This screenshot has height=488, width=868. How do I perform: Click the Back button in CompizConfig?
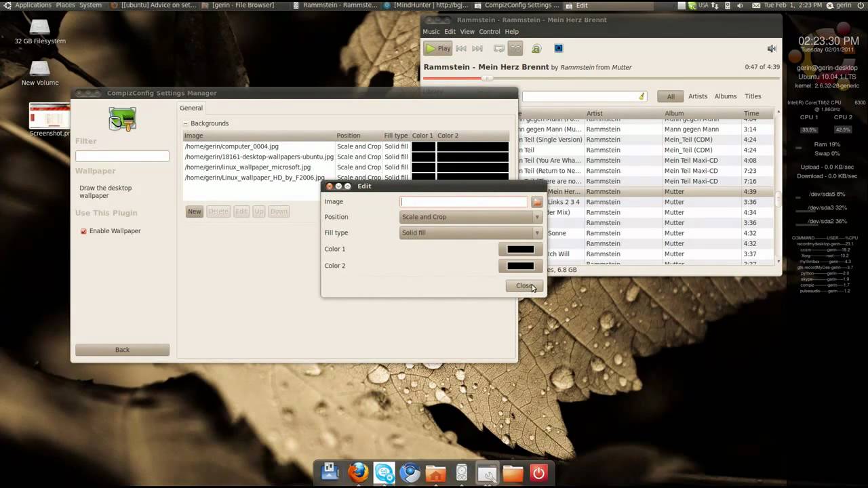pyautogui.click(x=122, y=350)
